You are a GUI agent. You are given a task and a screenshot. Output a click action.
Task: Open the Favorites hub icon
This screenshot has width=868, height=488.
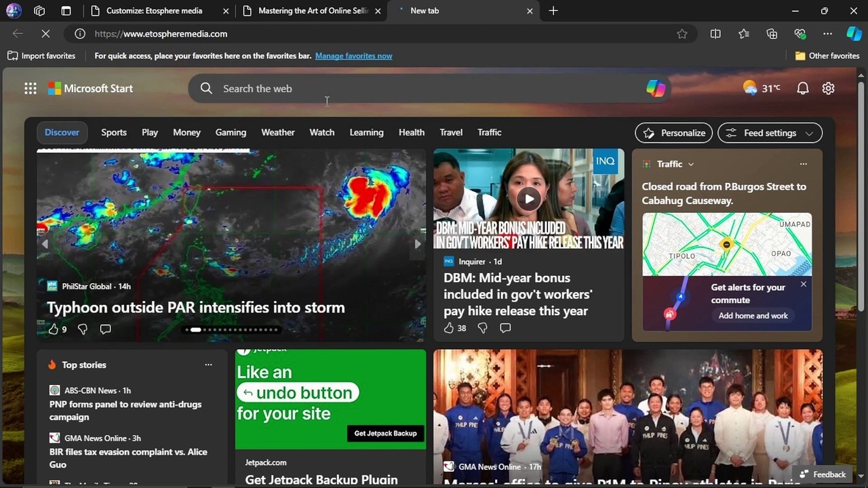(x=744, y=34)
